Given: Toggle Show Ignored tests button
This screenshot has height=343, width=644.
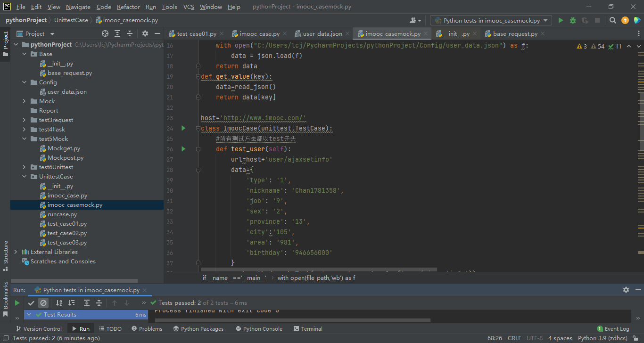Looking at the screenshot, I should tap(43, 303).
